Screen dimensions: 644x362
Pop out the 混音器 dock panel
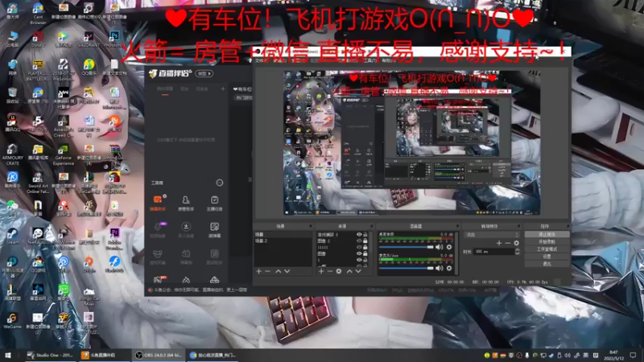point(458,226)
